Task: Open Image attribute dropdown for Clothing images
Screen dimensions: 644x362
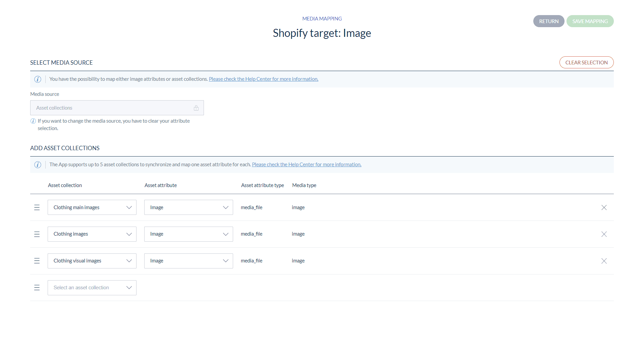Action: pos(189,234)
